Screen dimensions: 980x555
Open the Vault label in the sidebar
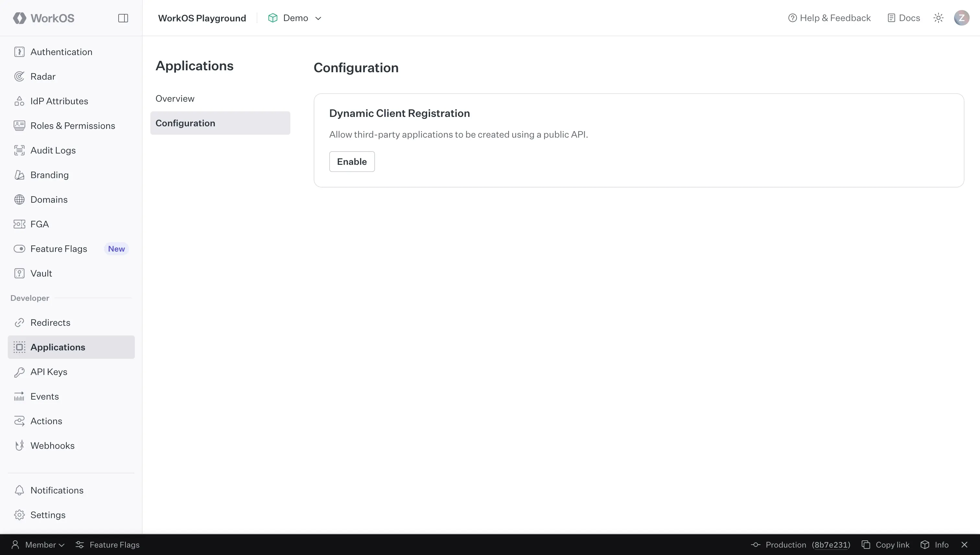41,273
